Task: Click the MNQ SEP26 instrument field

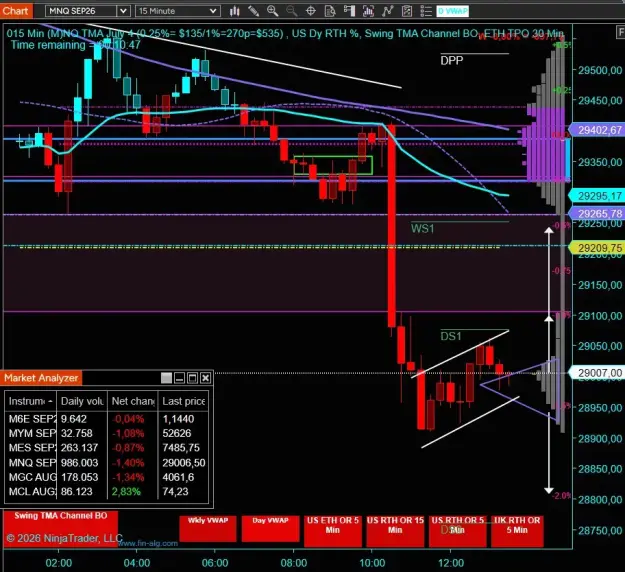Action: click(81, 11)
